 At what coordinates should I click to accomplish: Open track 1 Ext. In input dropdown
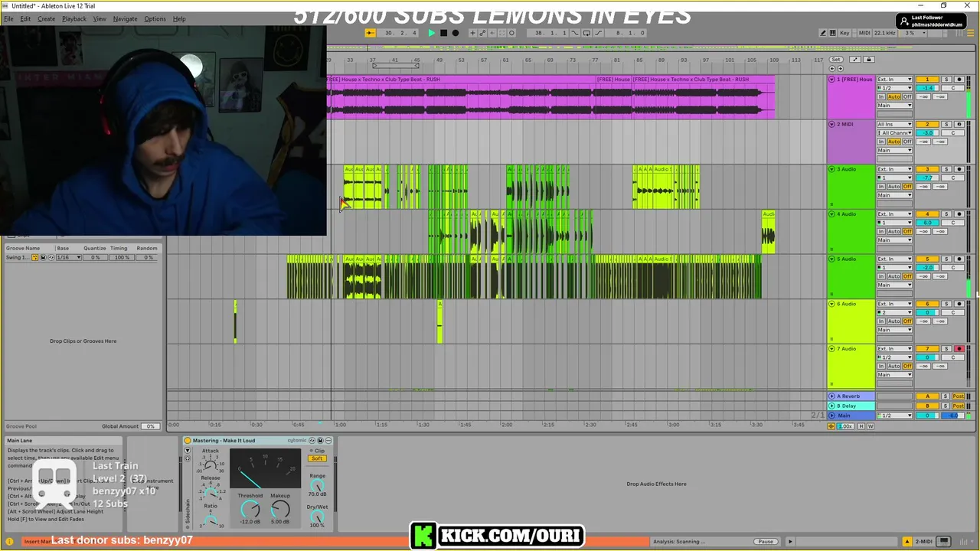point(894,80)
